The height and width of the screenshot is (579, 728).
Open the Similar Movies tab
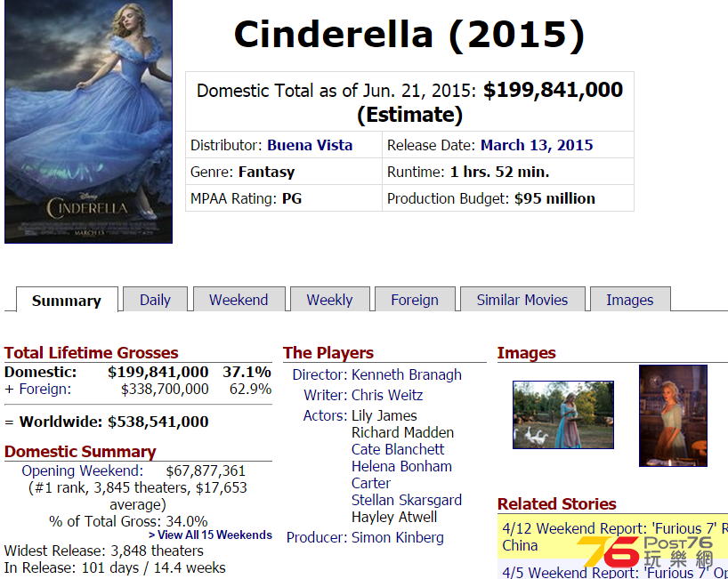(522, 300)
